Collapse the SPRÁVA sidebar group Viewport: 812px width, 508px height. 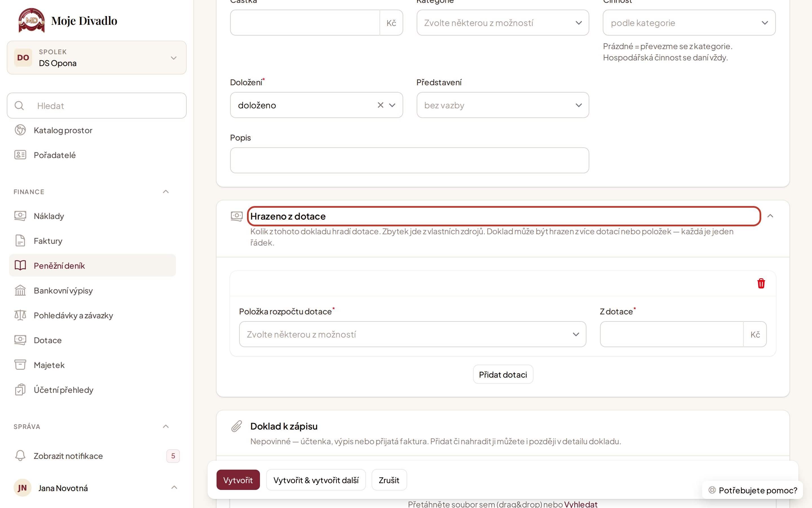pyautogui.click(x=166, y=426)
